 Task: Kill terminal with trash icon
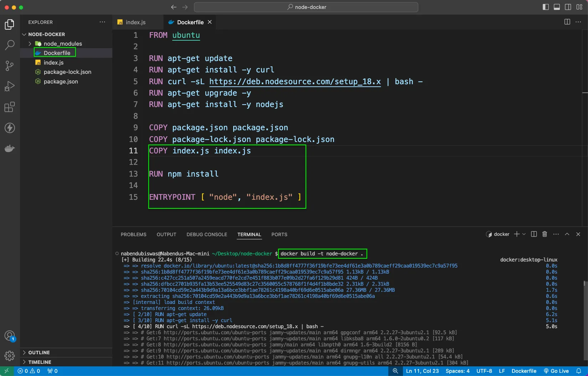pyautogui.click(x=544, y=234)
